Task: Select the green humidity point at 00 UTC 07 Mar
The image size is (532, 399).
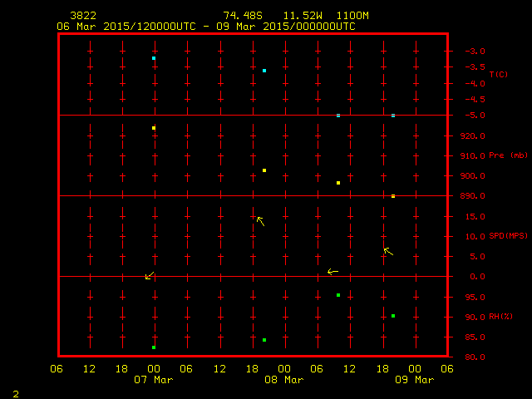Action: click(154, 347)
